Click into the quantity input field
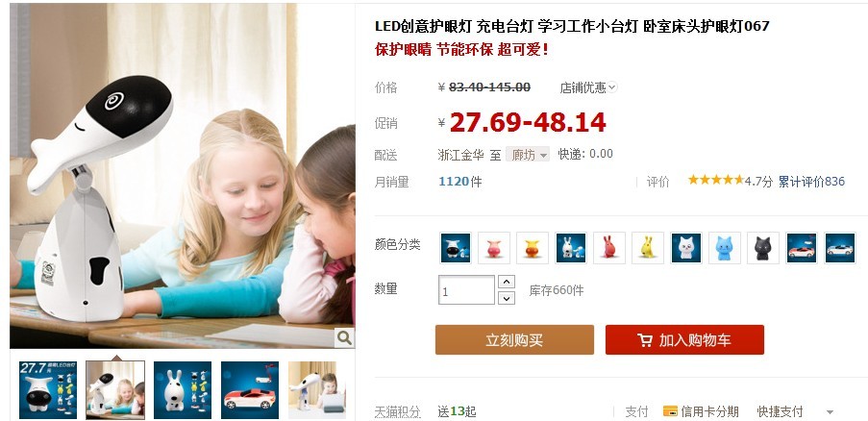Screen dimensions: 868x421 [466, 290]
